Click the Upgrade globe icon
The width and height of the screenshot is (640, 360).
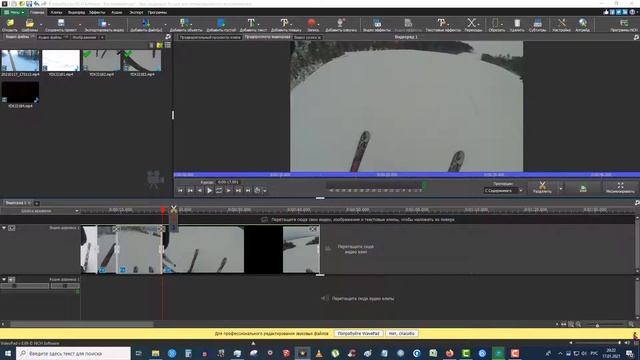tap(582, 24)
